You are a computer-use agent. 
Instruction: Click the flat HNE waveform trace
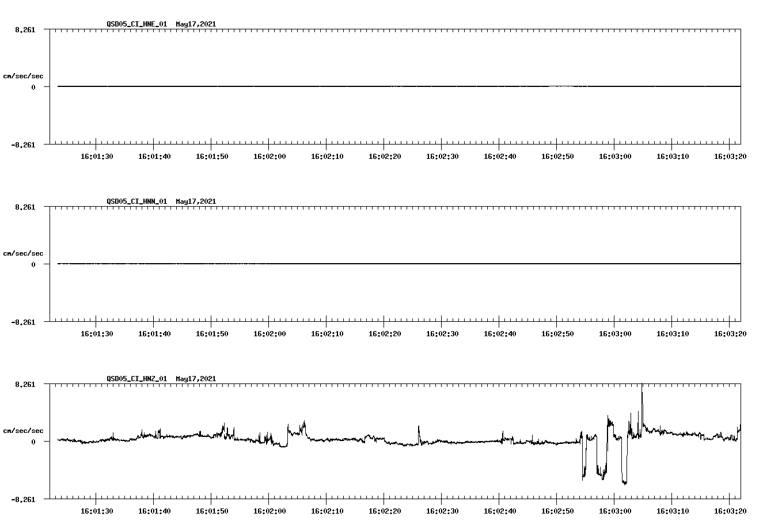(346, 86)
